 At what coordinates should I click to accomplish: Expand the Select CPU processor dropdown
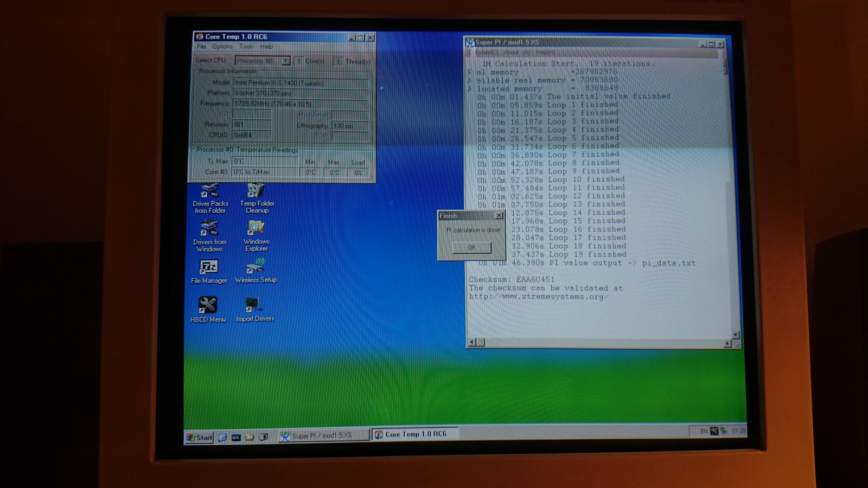click(285, 61)
